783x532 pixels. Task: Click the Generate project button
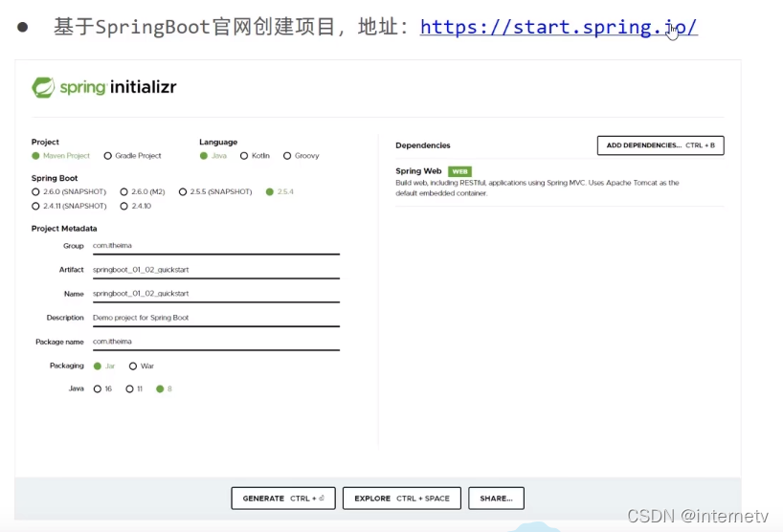(x=283, y=499)
